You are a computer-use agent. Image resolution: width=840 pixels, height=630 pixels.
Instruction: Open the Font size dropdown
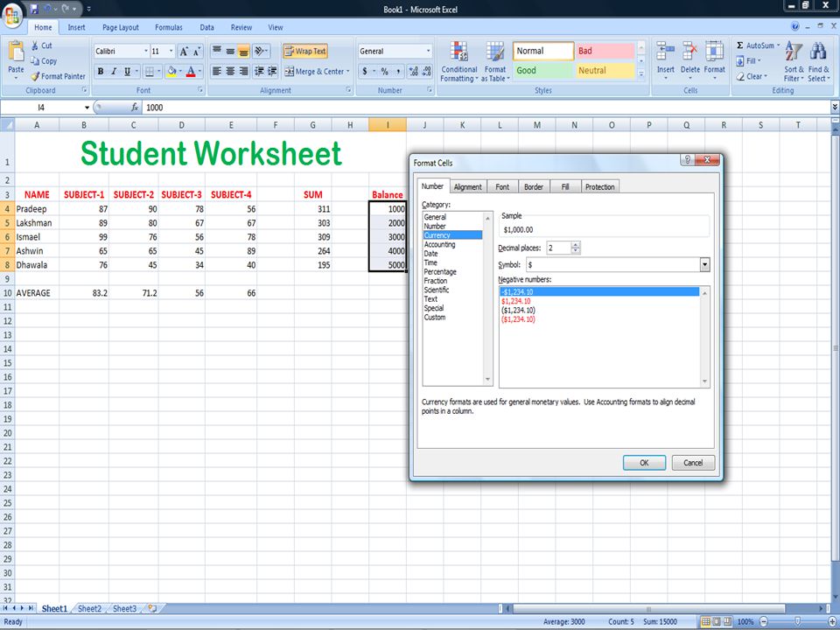point(171,52)
